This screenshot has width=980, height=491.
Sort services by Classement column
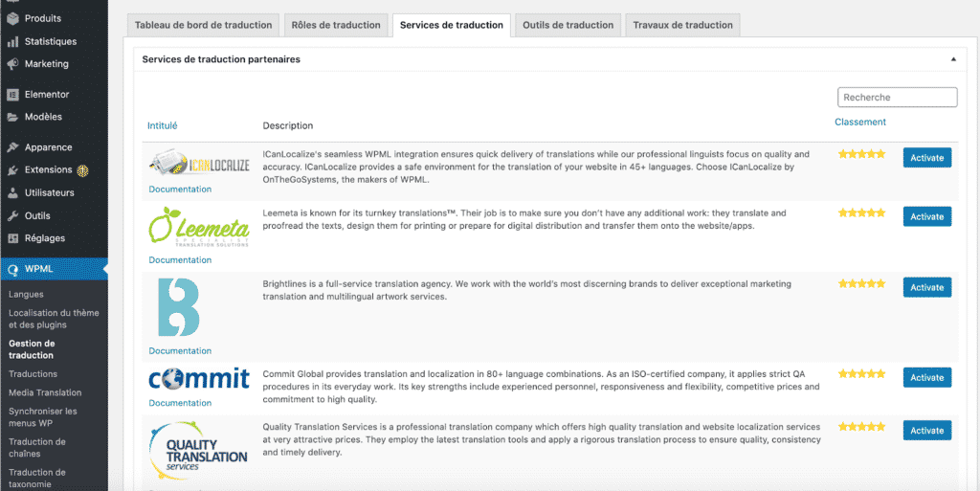[x=860, y=122]
